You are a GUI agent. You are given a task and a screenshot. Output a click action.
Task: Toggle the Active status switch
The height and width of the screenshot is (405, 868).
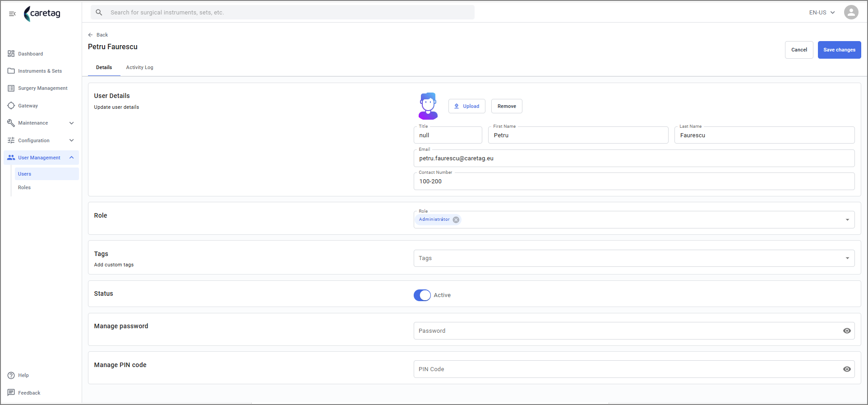(x=422, y=295)
